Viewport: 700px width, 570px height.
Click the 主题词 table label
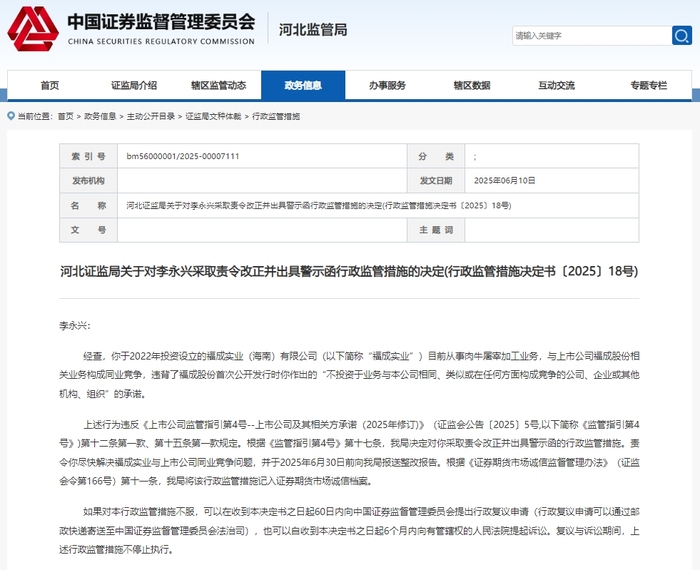coord(436,230)
